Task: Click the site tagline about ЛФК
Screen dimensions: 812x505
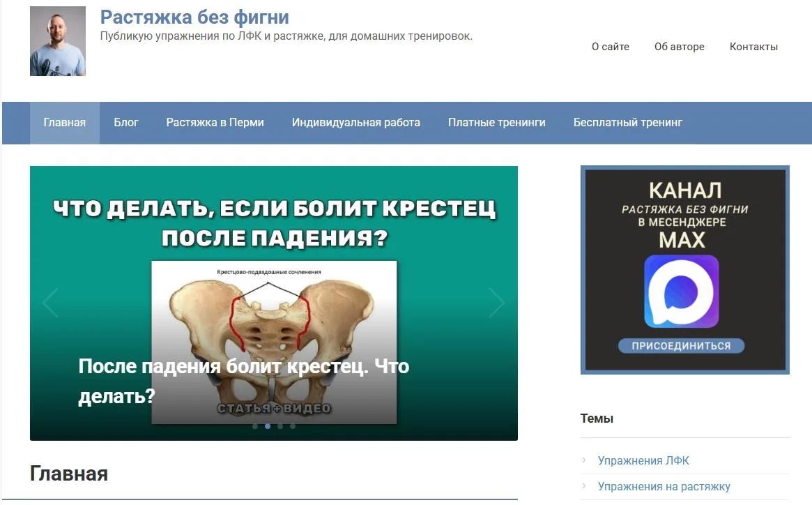Action: tap(286, 36)
